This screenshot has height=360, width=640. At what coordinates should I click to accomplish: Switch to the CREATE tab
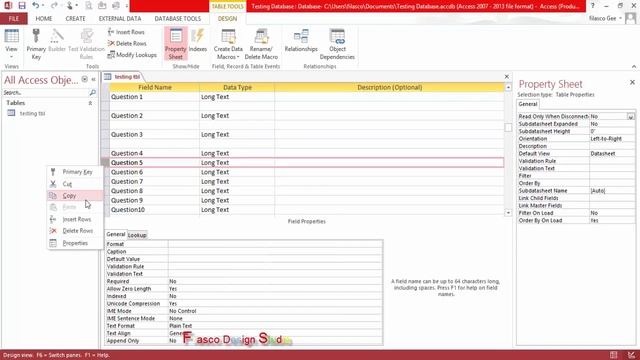[x=76, y=18]
